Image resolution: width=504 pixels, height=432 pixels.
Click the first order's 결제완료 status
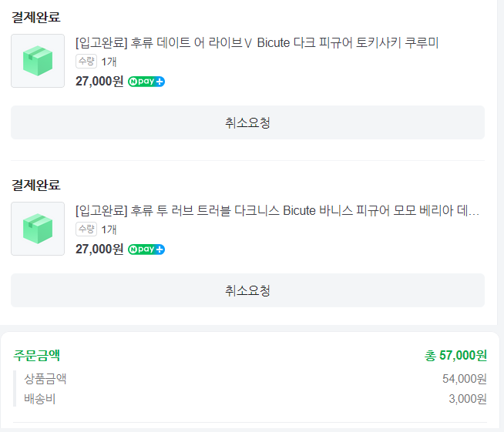(35, 17)
